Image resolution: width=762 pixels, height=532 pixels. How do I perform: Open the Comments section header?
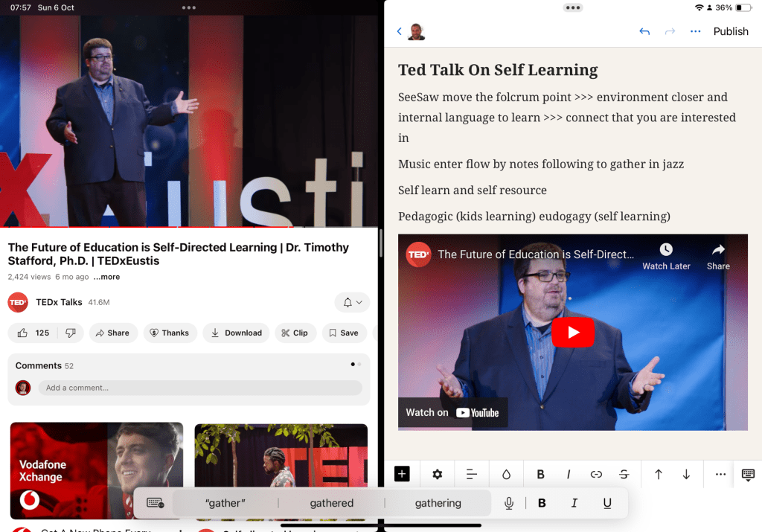[x=44, y=365]
